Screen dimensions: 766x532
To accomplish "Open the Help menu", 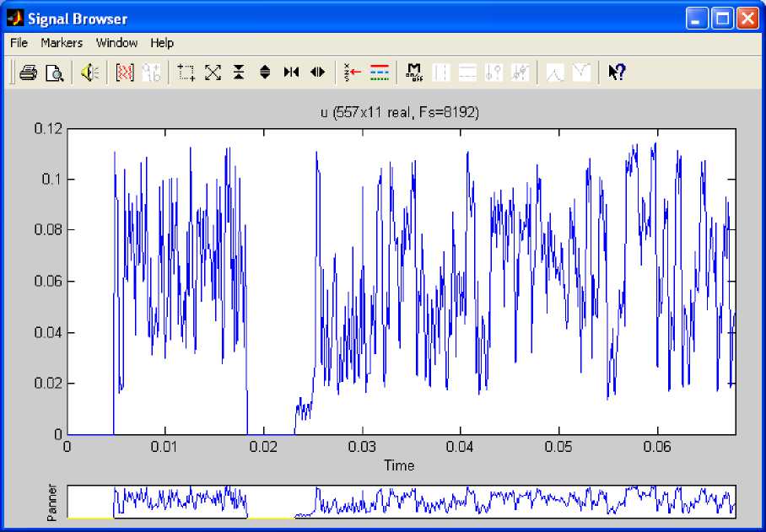I will [x=162, y=43].
